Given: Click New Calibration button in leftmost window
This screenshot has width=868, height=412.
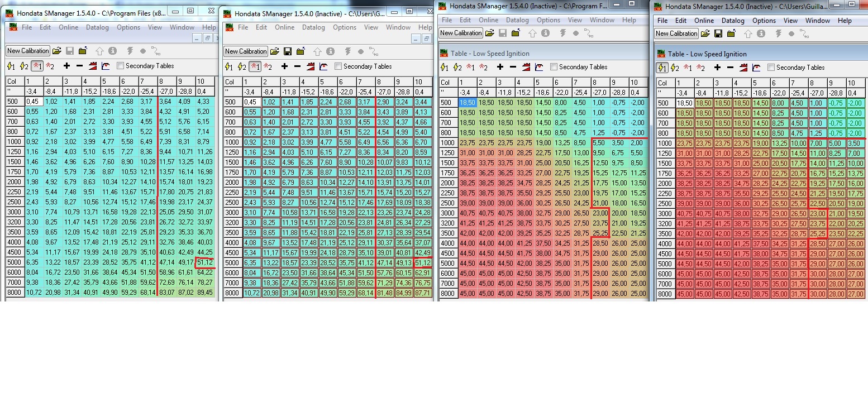Looking at the screenshot, I should tap(28, 51).
